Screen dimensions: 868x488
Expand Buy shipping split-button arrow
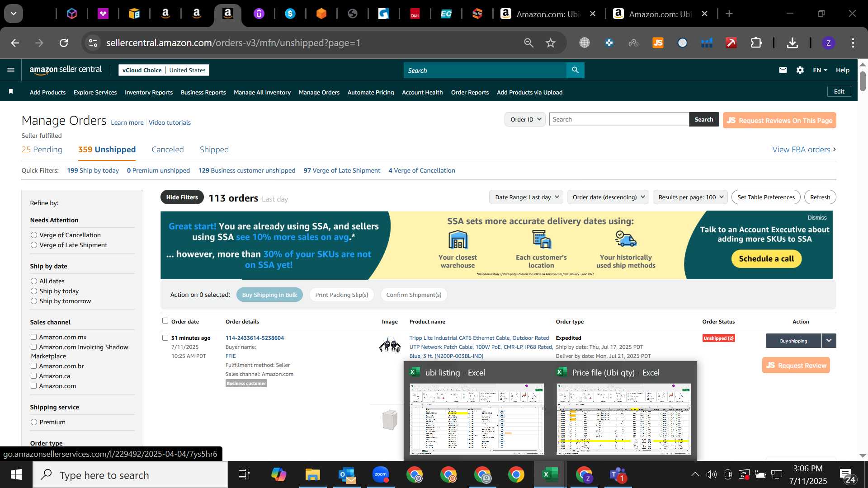click(829, 341)
